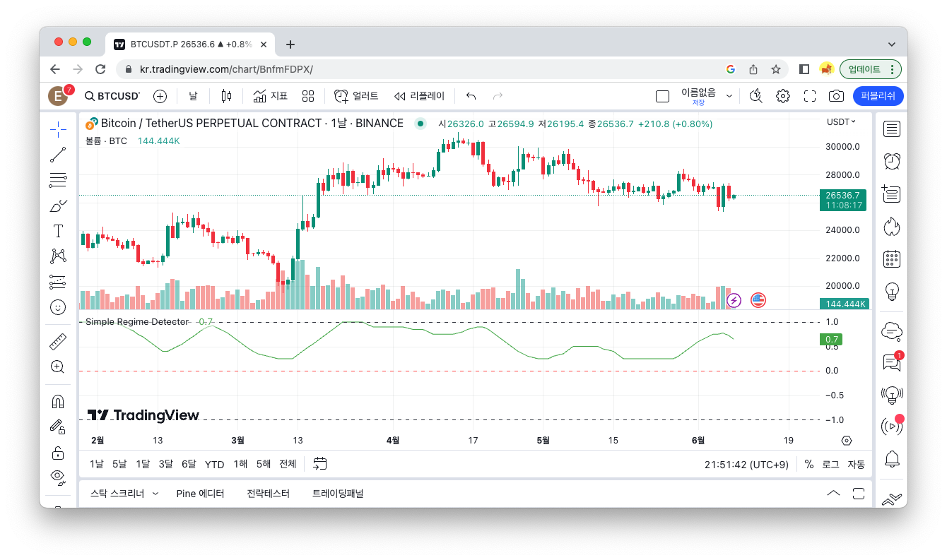
Task: Add a symbol to compare
Action: pyautogui.click(x=160, y=96)
